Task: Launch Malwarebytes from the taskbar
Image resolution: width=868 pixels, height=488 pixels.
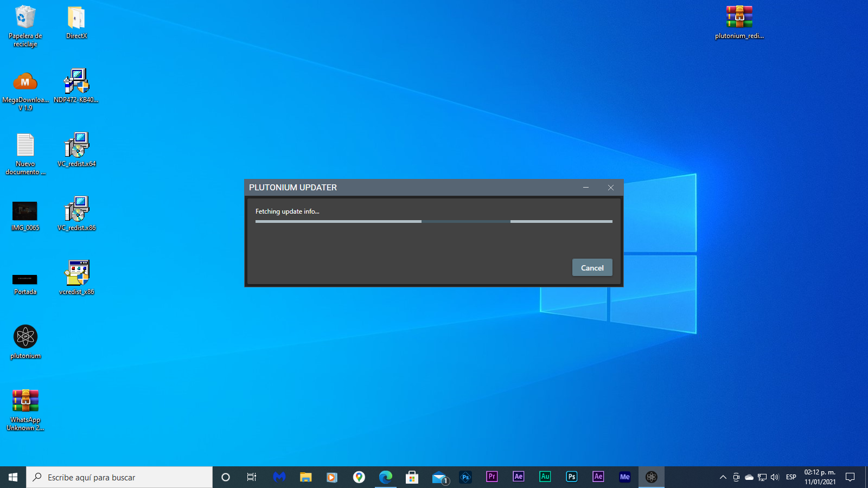Action: click(279, 477)
